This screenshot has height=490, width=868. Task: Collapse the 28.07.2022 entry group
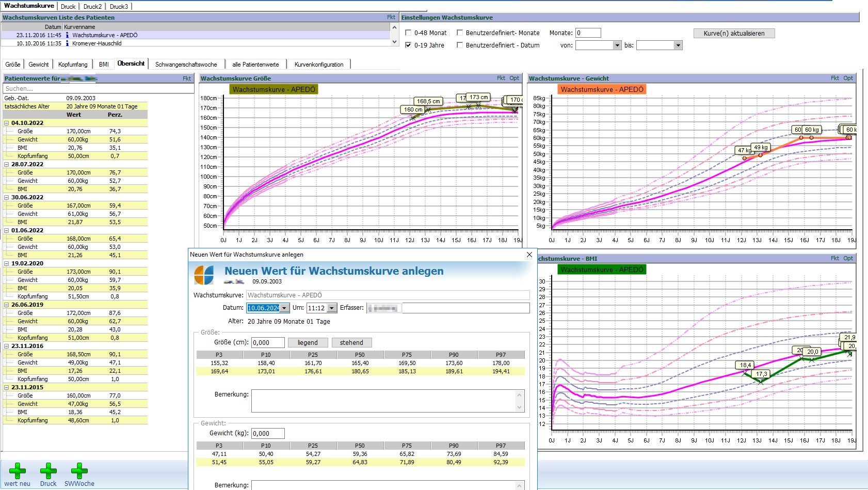click(7, 164)
